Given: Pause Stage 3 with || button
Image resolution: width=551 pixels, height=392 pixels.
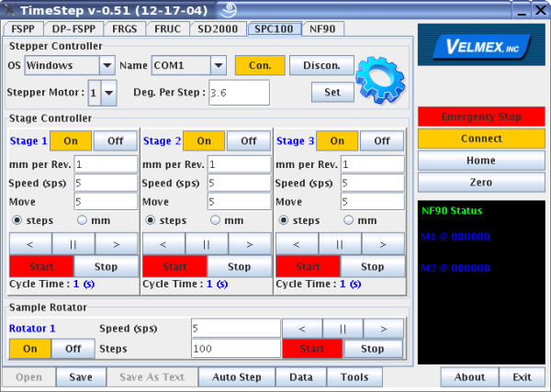Looking at the screenshot, I should pyautogui.click(x=340, y=244).
